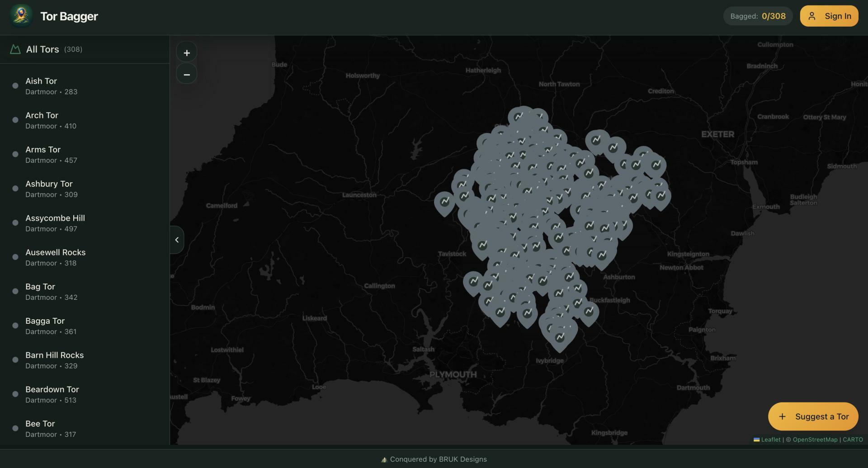Select Aish Tor in the list
This screenshot has width=868, height=468.
click(41, 81)
